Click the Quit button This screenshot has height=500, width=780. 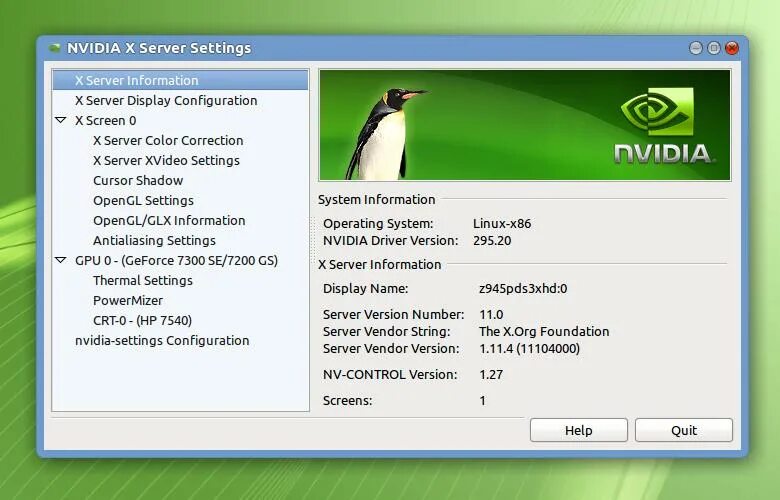pos(684,430)
